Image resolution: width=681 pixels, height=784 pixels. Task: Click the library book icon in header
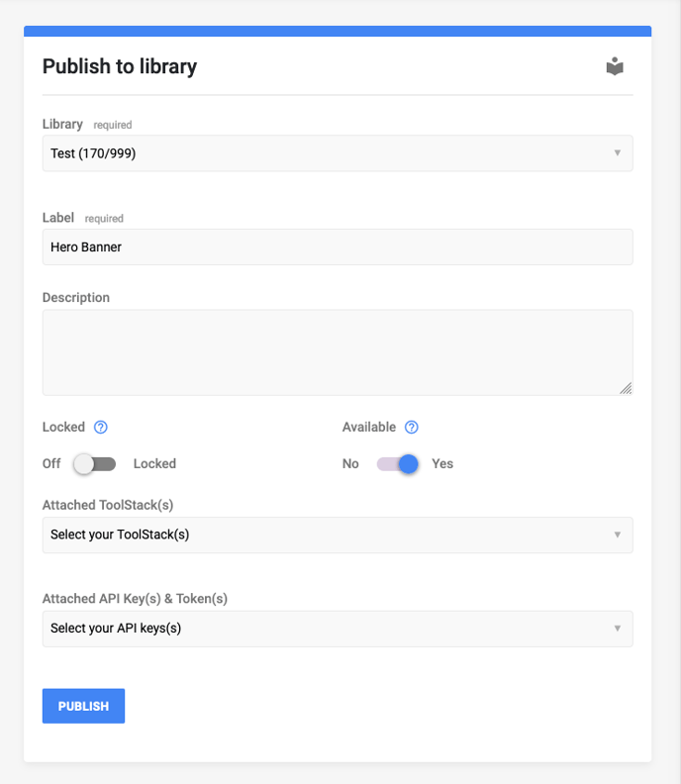point(615,66)
